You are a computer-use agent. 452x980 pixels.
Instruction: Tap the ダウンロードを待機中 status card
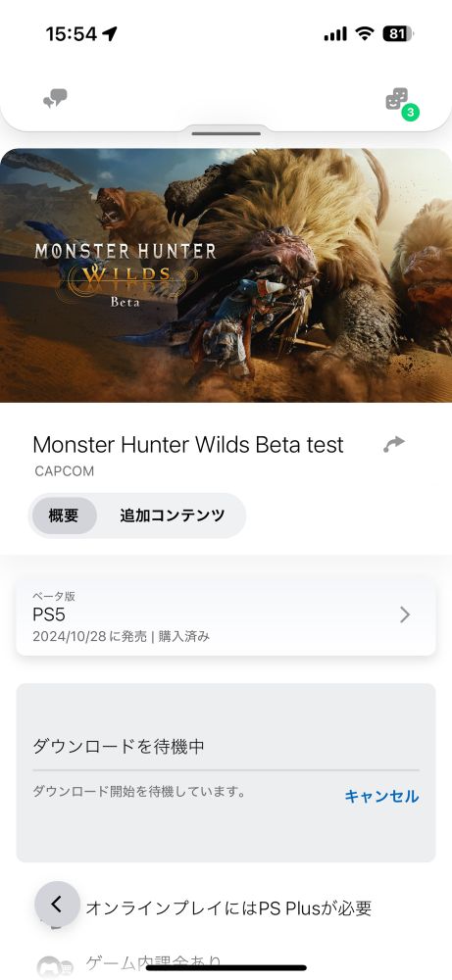click(226, 772)
